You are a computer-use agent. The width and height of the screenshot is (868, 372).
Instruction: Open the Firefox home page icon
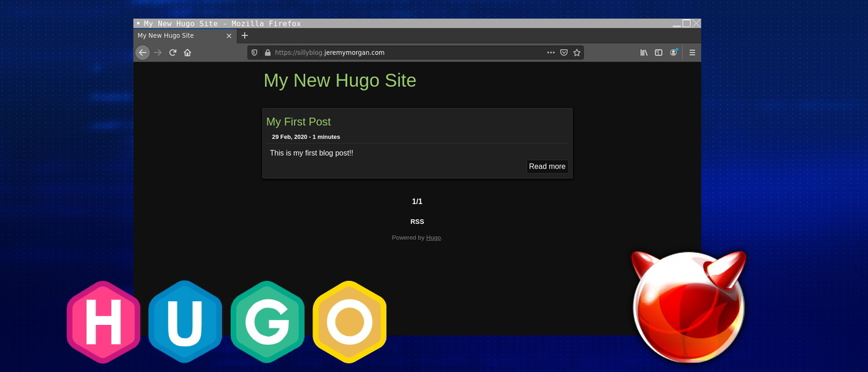pyautogui.click(x=187, y=53)
